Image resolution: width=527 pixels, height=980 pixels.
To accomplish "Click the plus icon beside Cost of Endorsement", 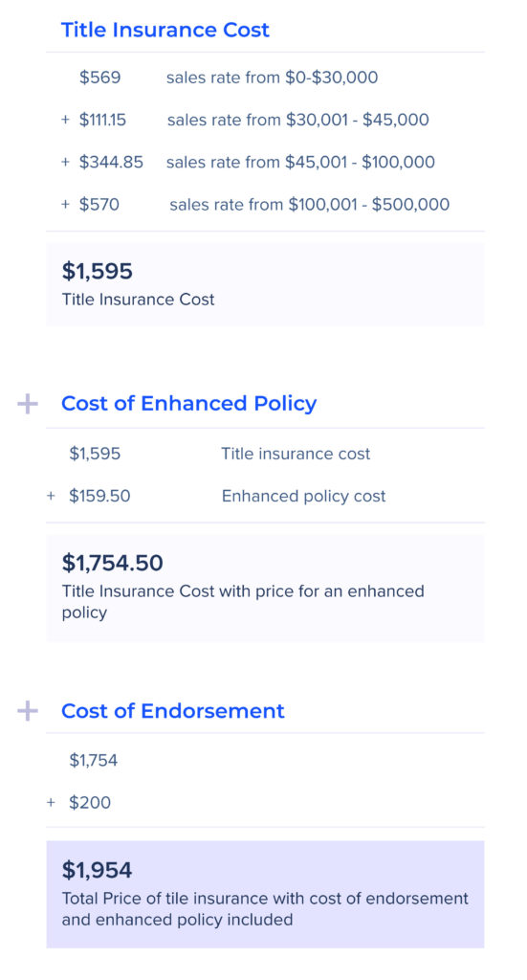I will coord(28,711).
